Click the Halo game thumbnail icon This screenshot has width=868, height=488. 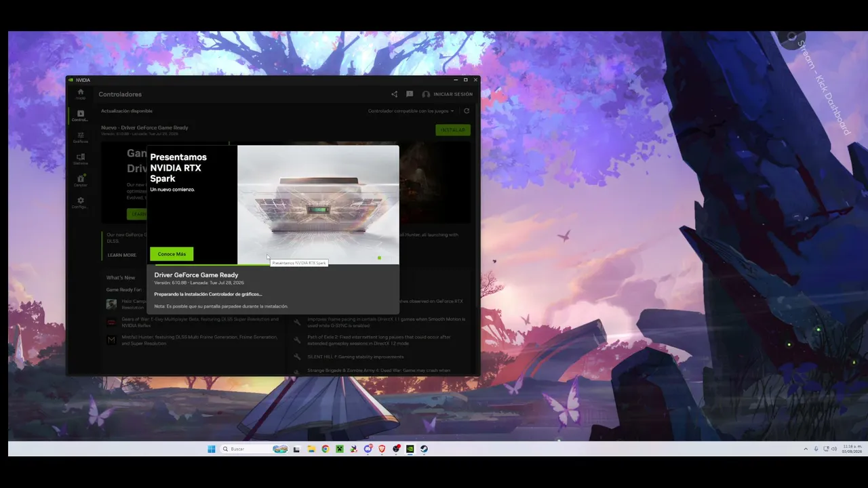(111, 304)
